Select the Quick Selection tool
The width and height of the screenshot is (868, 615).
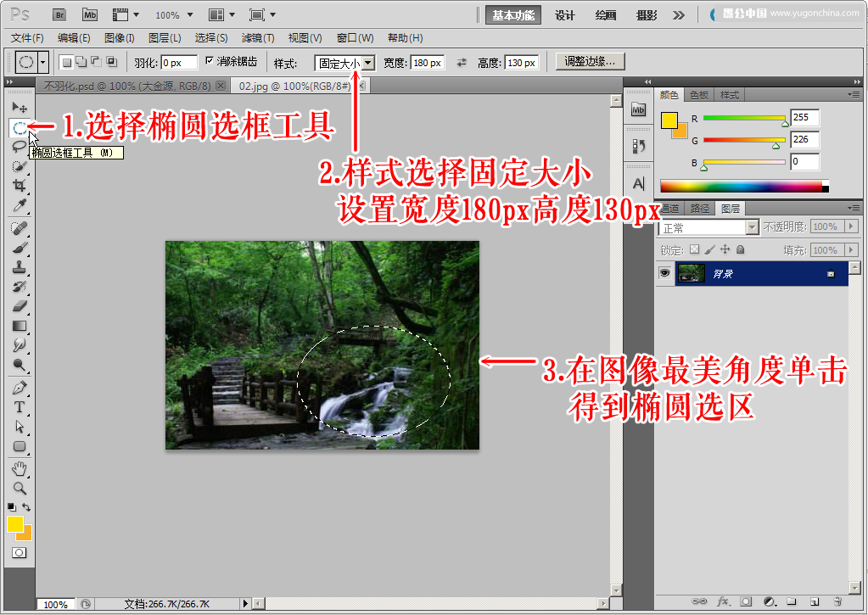20,166
